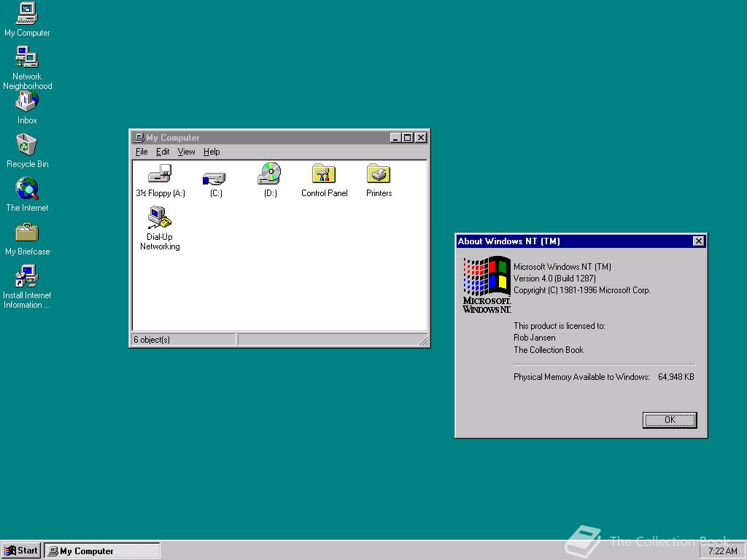Click 'Physical Memory Available to Windows:' label
The height and width of the screenshot is (560, 747).
tap(581, 377)
